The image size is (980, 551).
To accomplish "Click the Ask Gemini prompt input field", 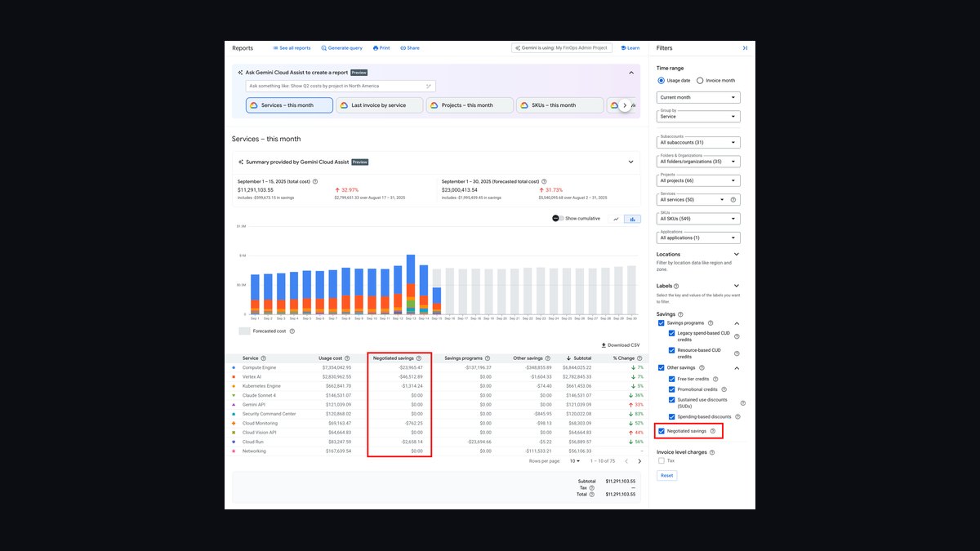I will (341, 86).
